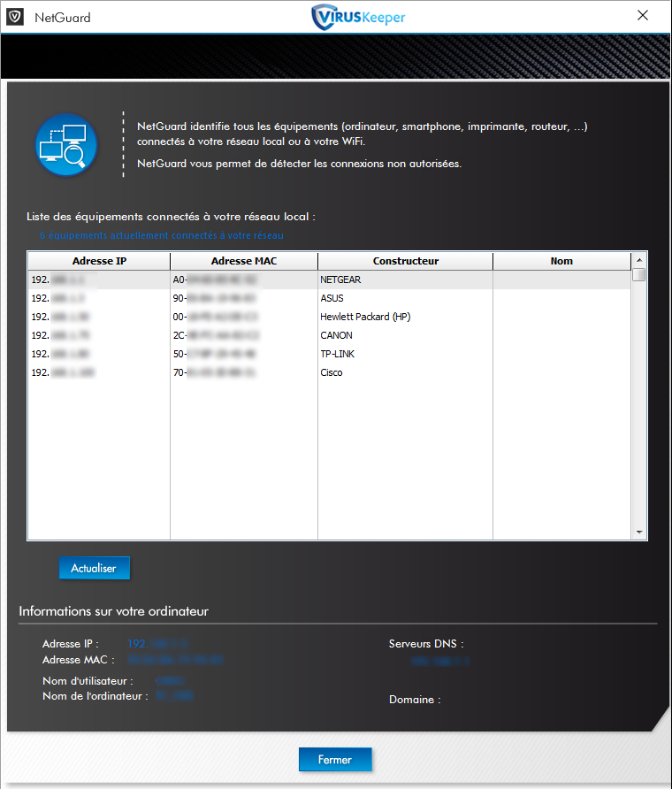Screen dimensions: 672x789
Task: Click the connected equipment count text
Action: pos(162,236)
